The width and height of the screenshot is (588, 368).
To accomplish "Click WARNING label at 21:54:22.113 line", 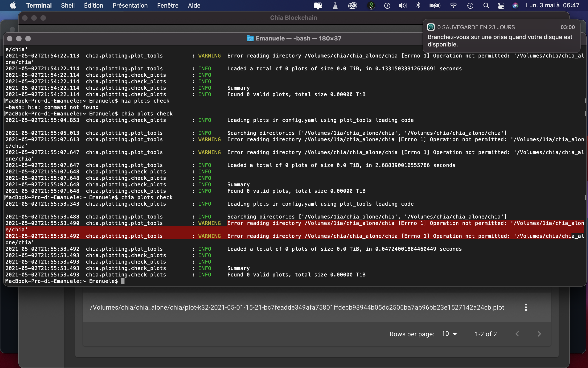I will coord(209,56).
